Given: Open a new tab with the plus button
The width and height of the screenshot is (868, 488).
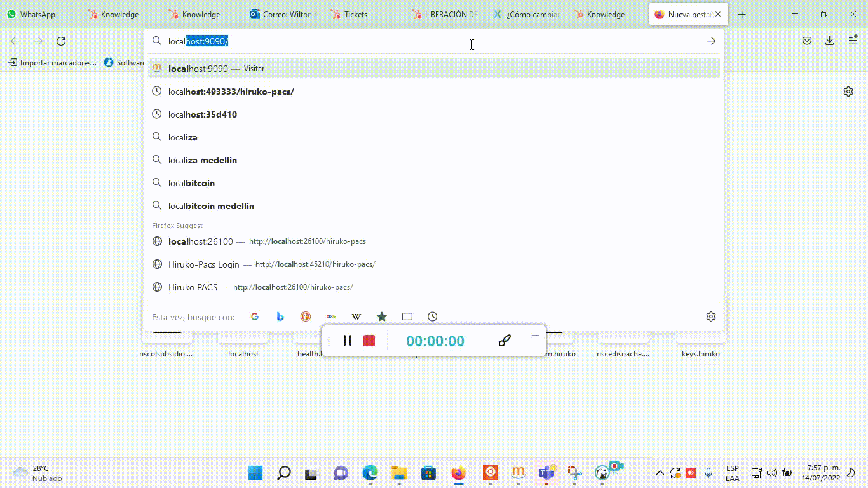Looking at the screenshot, I should point(742,14).
